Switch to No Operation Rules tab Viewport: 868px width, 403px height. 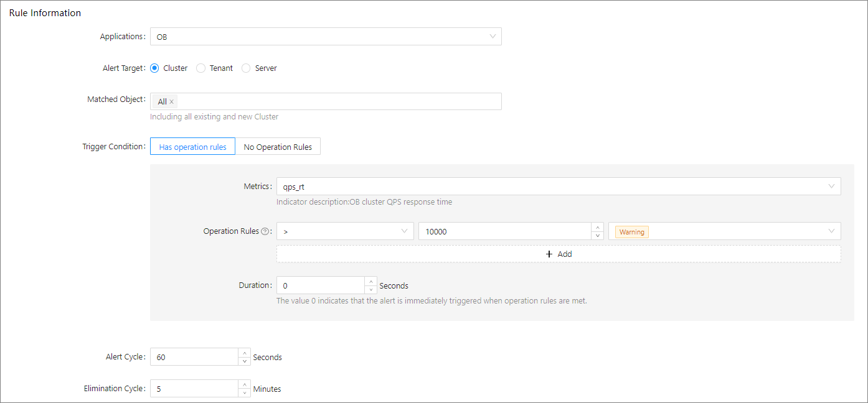click(278, 147)
